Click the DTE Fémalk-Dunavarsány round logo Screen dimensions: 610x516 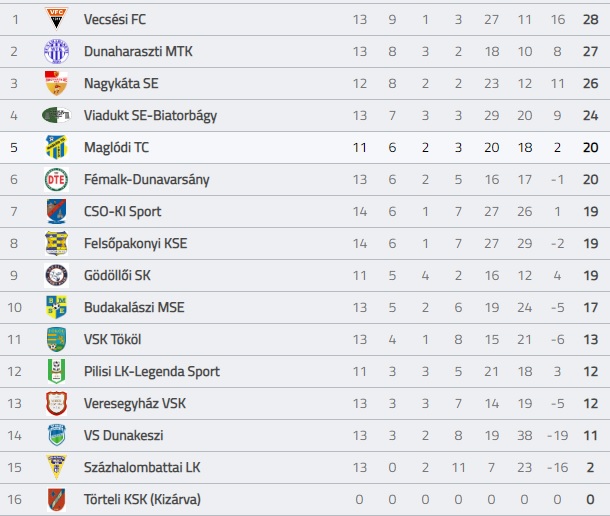[x=56, y=179]
